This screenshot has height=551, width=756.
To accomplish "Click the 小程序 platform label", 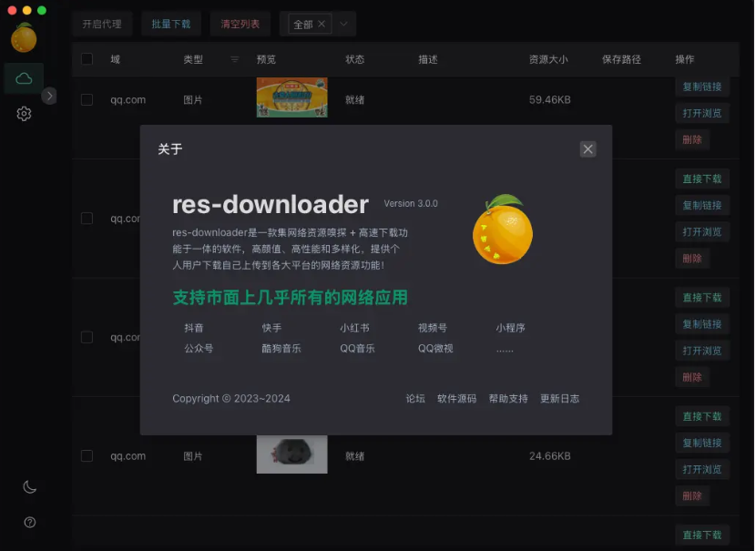I will [x=511, y=328].
